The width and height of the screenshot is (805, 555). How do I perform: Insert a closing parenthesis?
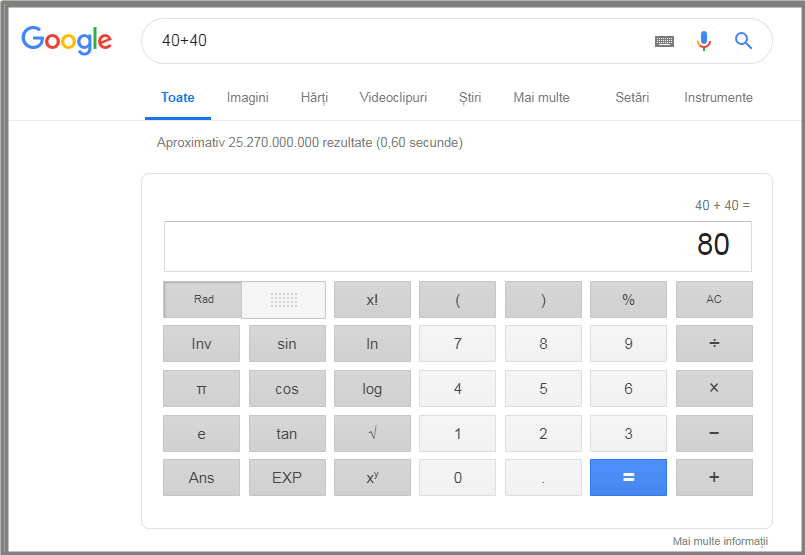pyautogui.click(x=543, y=299)
